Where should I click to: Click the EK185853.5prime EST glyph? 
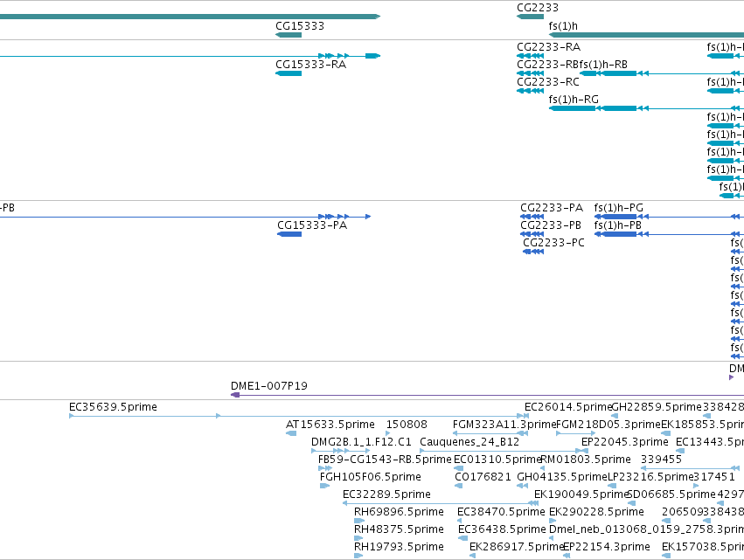[665, 433]
